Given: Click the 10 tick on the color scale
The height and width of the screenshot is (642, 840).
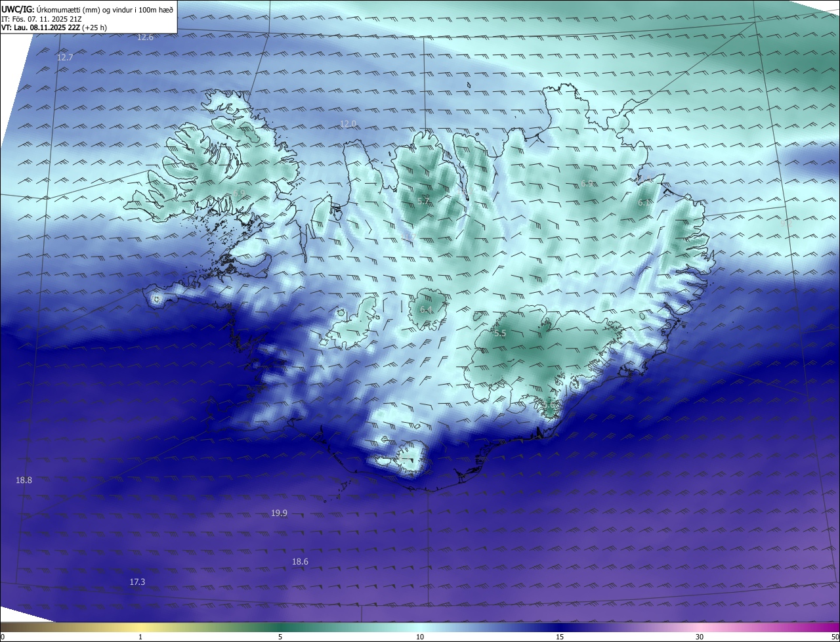Looking at the screenshot, I should pyautogui.click(x=420, y=637).
